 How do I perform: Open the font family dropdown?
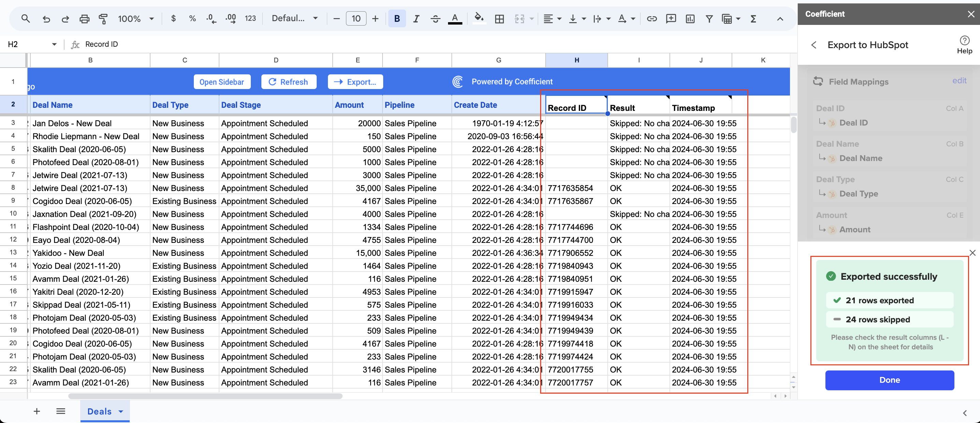(x=294, y=18)
